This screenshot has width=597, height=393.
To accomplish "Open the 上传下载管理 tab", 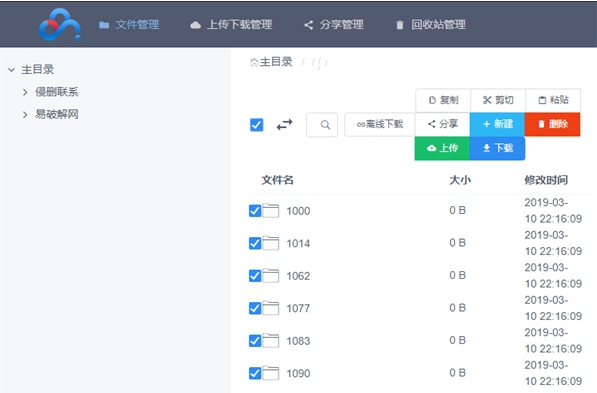I will [x=231, y=25].
